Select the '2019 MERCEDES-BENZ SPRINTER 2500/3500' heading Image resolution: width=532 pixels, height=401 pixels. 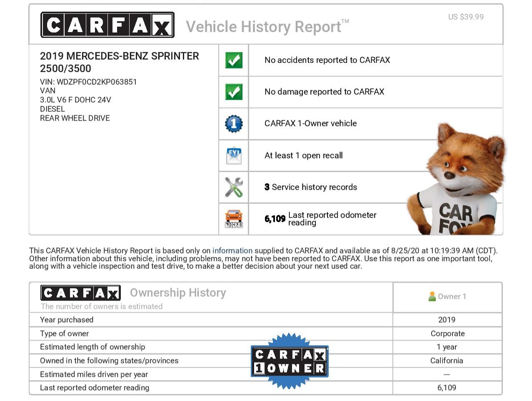[120, 62]
